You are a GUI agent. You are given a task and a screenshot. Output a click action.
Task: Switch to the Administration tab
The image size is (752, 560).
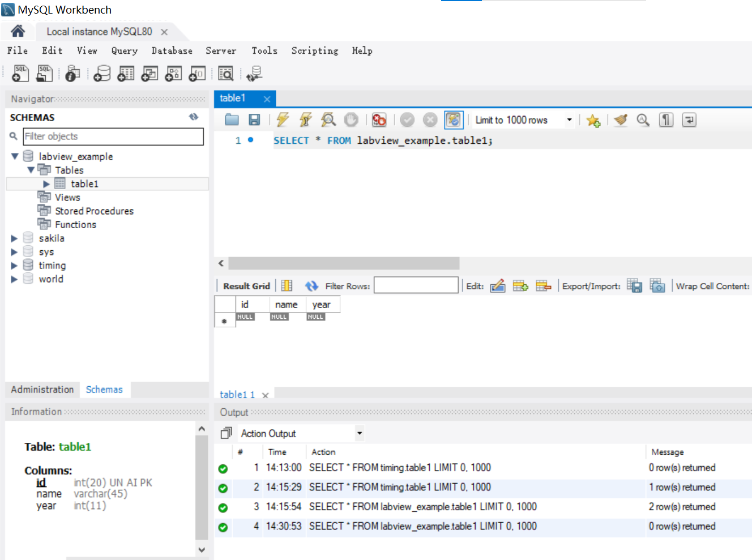click(41, 390)
